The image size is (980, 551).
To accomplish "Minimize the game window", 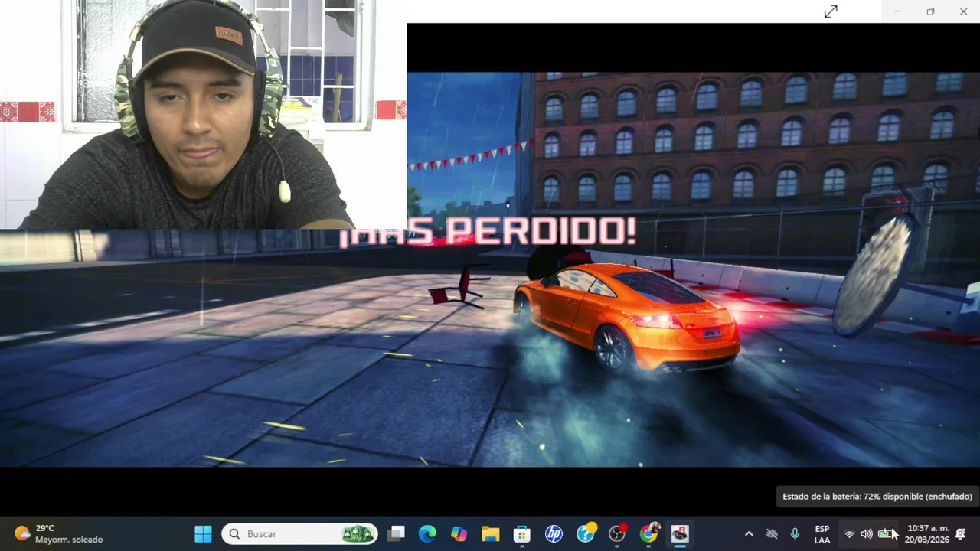I will [897, 11].
